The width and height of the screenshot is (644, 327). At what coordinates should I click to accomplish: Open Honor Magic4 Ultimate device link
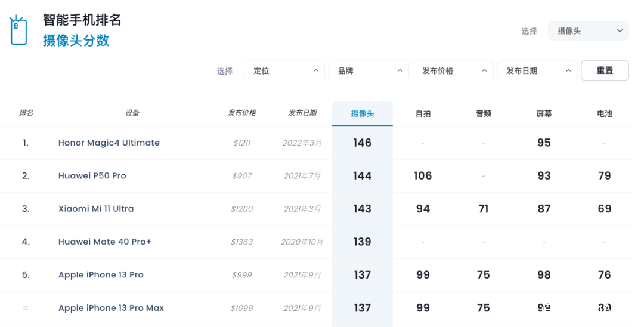click(x=109, y=143)
